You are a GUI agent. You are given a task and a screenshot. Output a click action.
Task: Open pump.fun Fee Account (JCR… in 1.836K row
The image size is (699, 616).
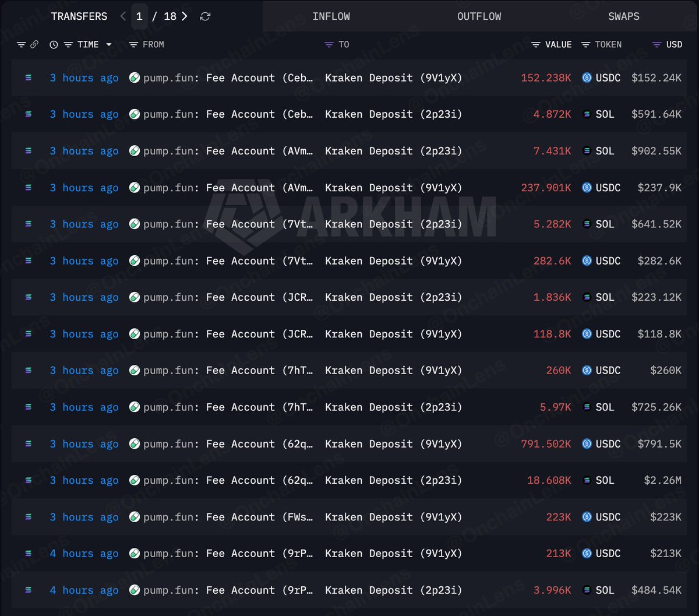(x=228, y=297)
